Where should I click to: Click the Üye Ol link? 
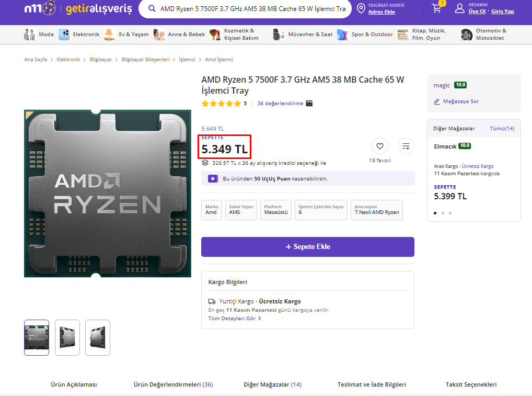pos(477,11)
